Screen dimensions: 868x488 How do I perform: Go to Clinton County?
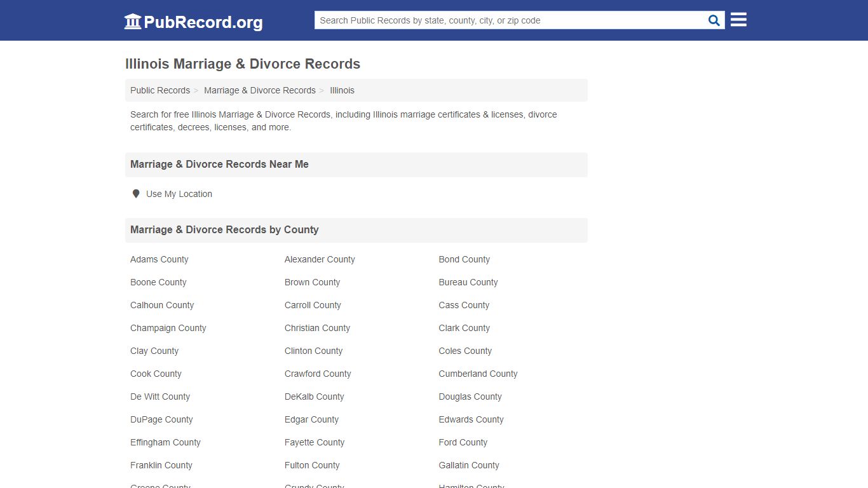pos(313,351)
